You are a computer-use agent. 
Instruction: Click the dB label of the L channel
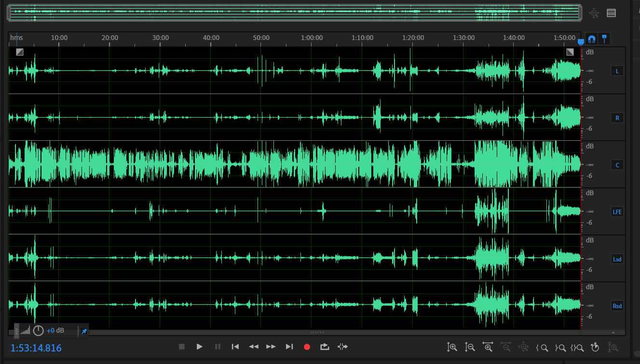pos(590,52)
